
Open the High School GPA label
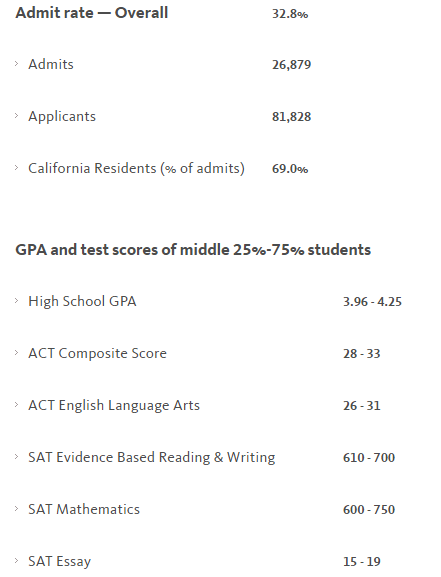click(x=82, y=302)
